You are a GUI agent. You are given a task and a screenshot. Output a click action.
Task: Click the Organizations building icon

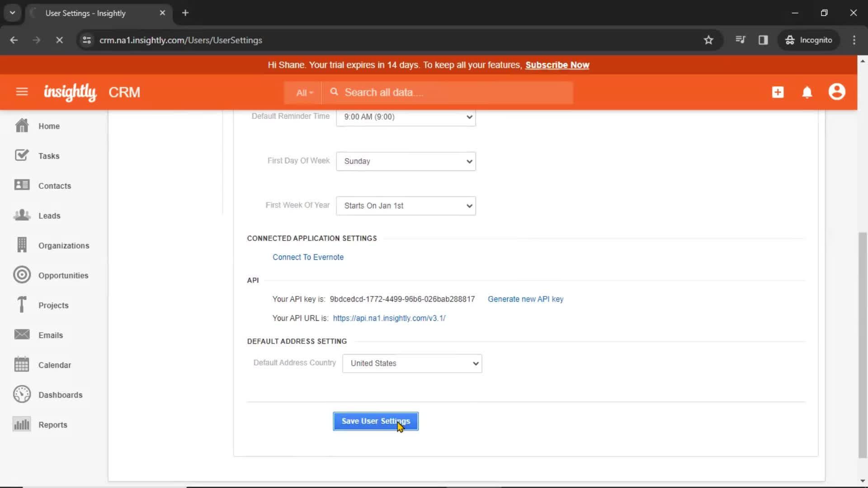pos(22,245)
